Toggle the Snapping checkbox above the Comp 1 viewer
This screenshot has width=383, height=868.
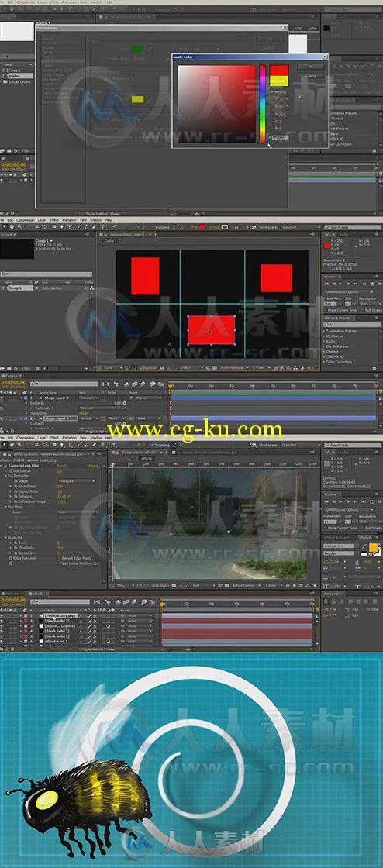(x=152, y=227)
